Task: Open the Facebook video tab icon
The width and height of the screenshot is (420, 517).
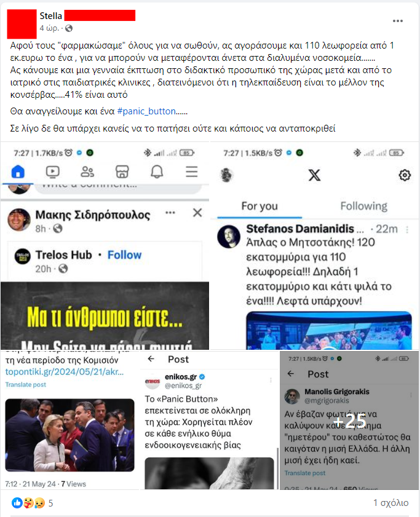Action: point(52,172)
